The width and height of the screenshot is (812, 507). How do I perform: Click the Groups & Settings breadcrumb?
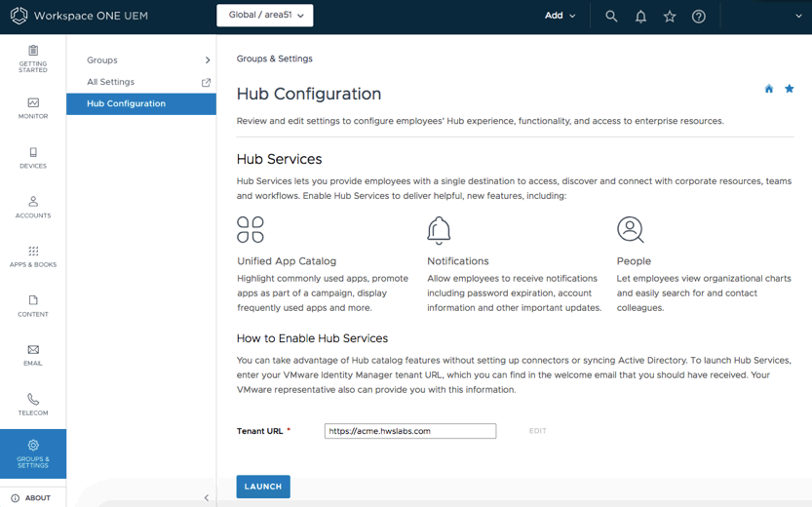coord(275,58)
